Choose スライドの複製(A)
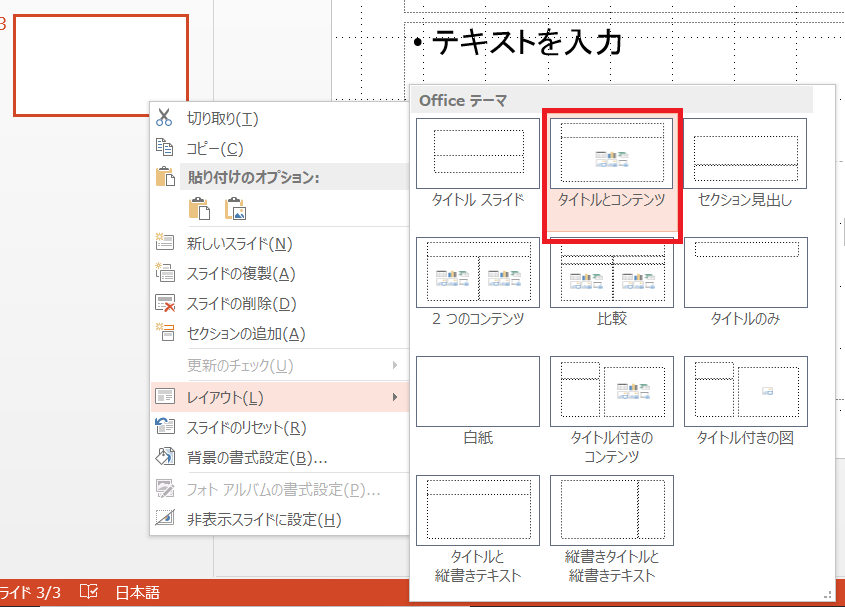This screenshot has height=607, width=845. 279,273
